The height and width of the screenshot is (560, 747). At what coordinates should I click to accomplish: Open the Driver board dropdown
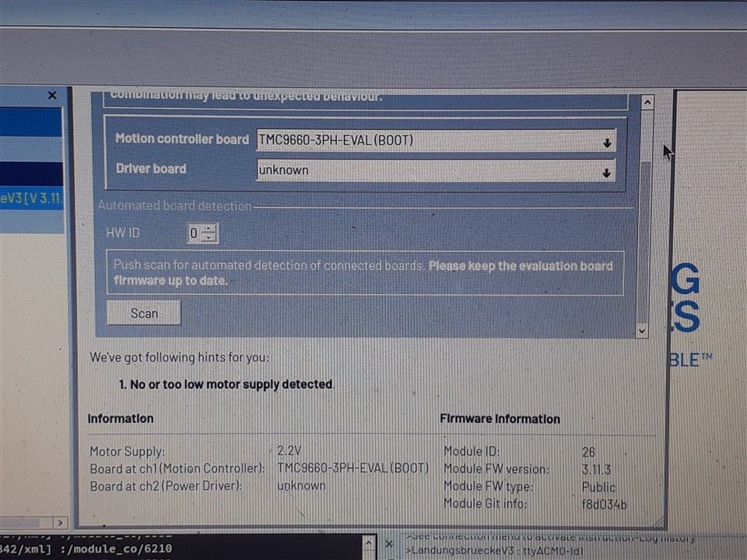point(436,170)
